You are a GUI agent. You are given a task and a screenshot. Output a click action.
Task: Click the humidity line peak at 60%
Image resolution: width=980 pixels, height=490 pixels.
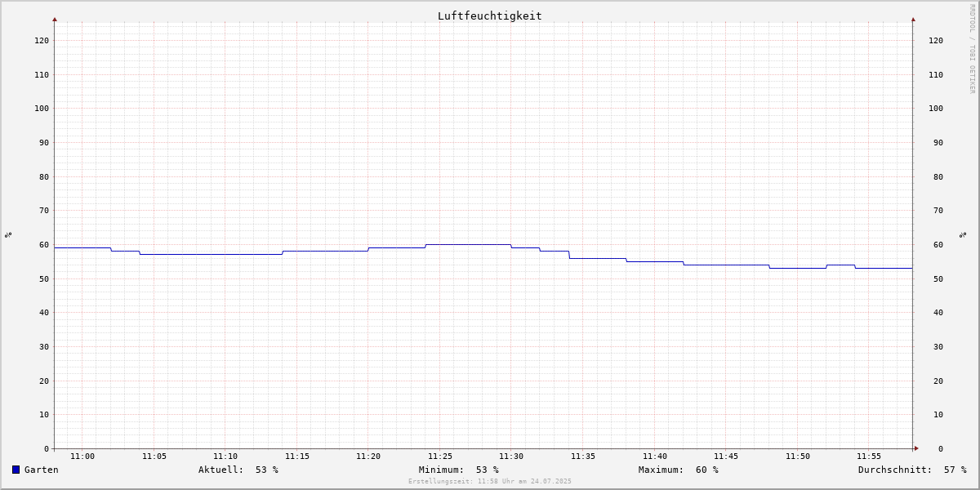click(469, 244)
